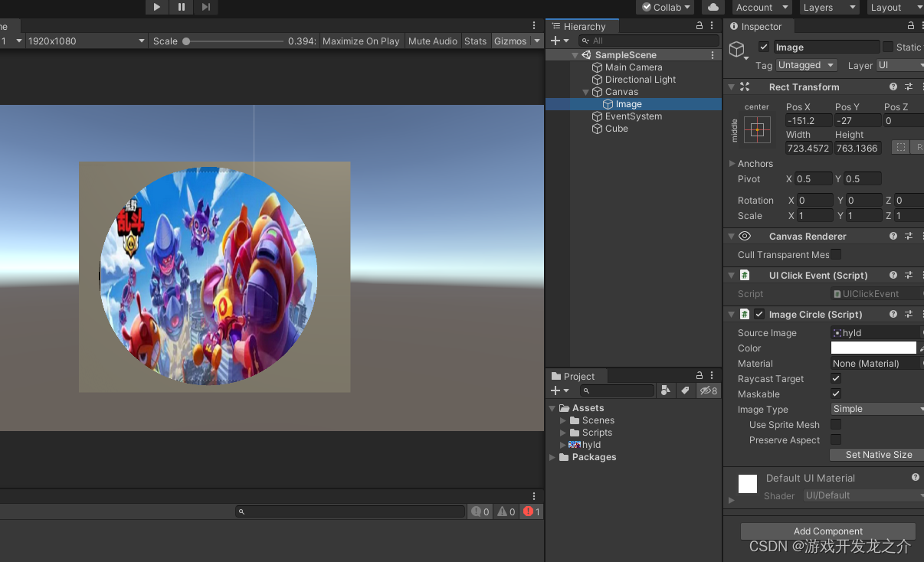924x562 pixels.
Task: Start Play mode with the play button
Action: [x=156, y=7]
